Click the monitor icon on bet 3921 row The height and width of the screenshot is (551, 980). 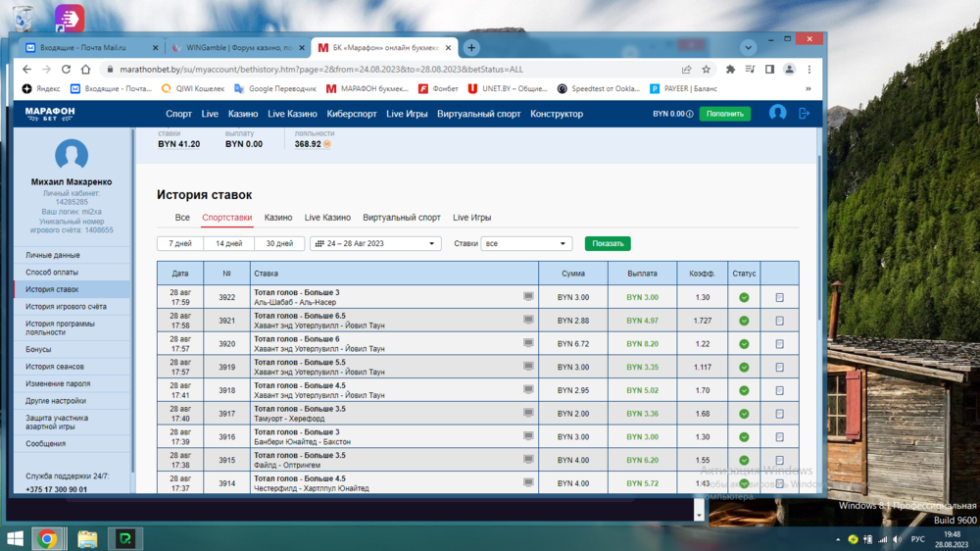coord(528,320)
